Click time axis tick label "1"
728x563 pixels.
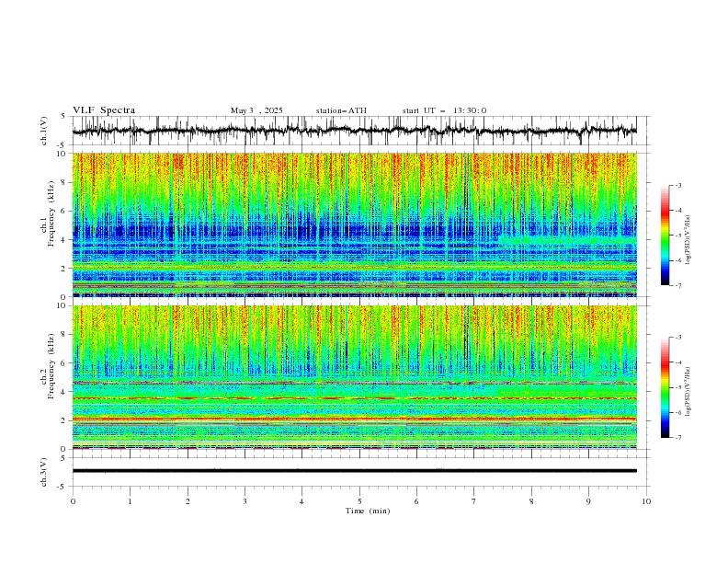coord(130,501)
